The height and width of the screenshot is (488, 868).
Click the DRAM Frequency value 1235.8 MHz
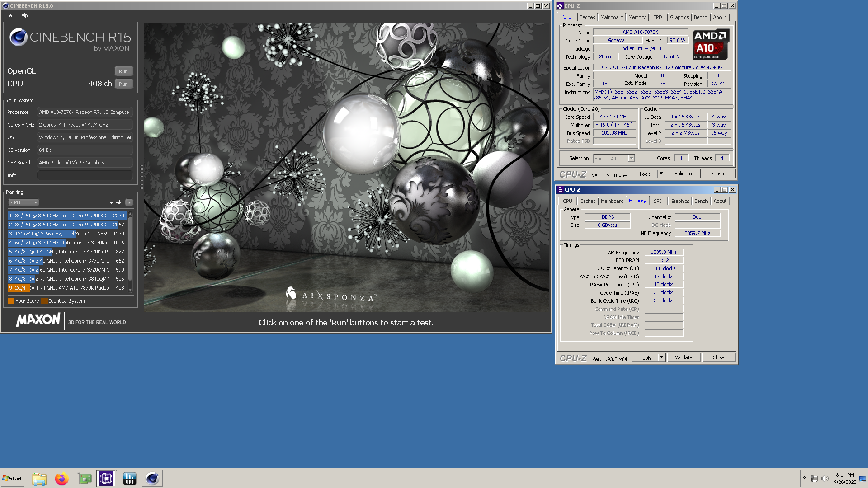[x=664, y=253]
